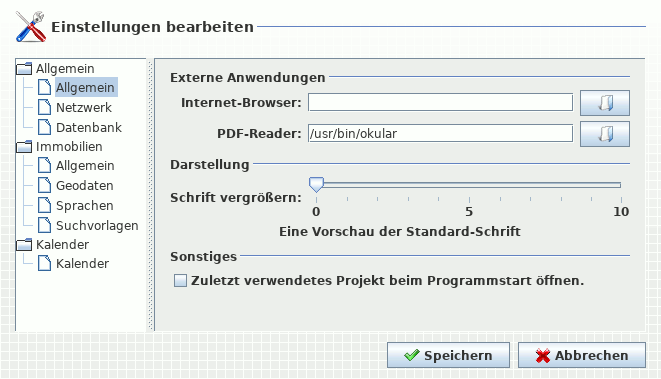Select the highlighted Allgemein tree entry
The height and width of the screenshot is (379, 661).
85,87
